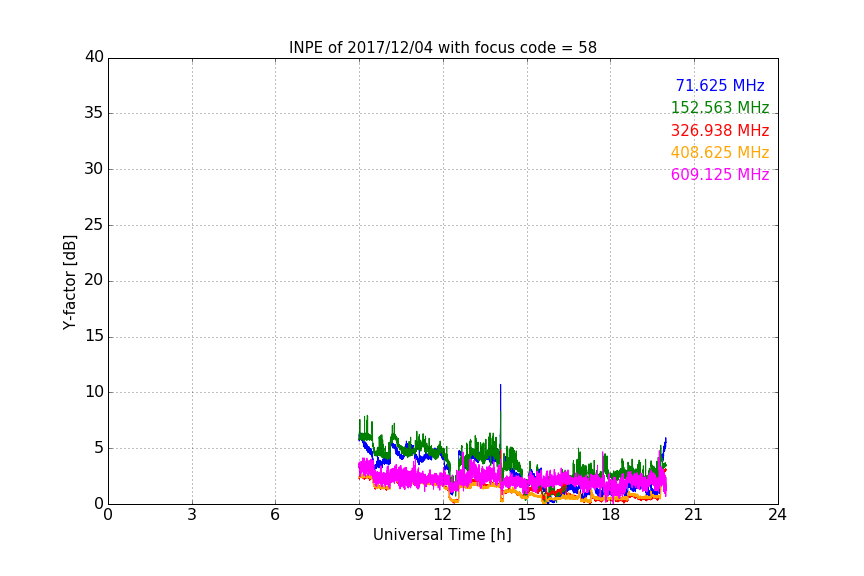Click the x-axis tick label 18

tap(611, 515)
